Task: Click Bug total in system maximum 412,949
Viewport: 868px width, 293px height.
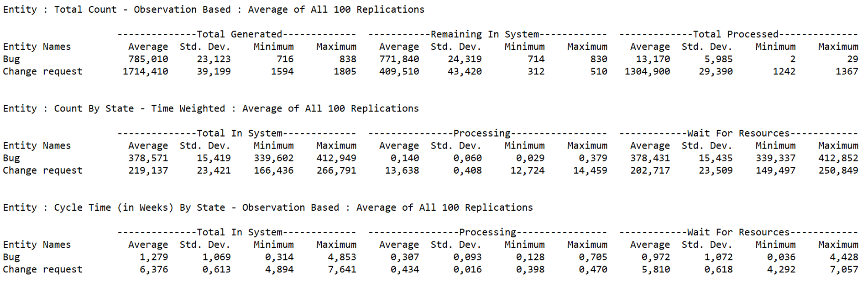Action: 336,159
